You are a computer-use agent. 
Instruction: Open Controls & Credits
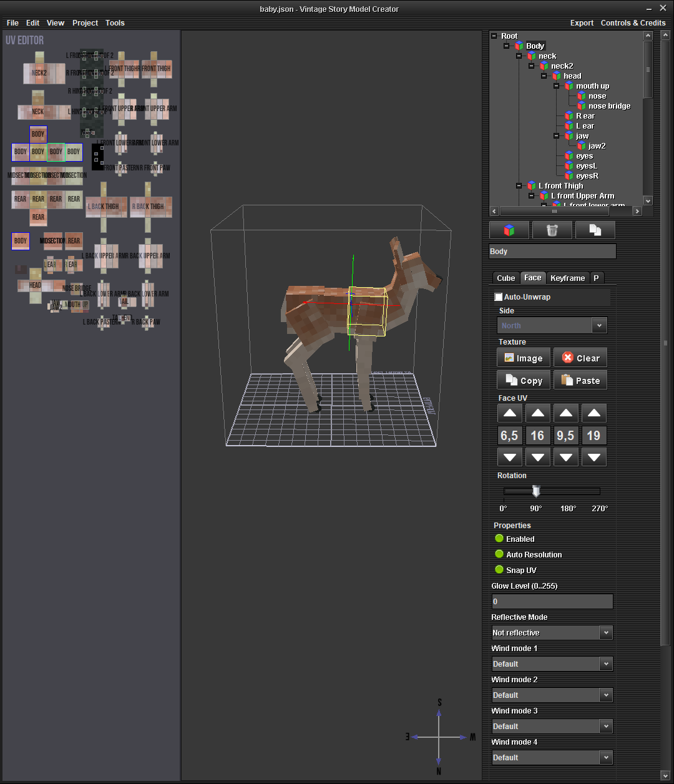click(633, 23)
